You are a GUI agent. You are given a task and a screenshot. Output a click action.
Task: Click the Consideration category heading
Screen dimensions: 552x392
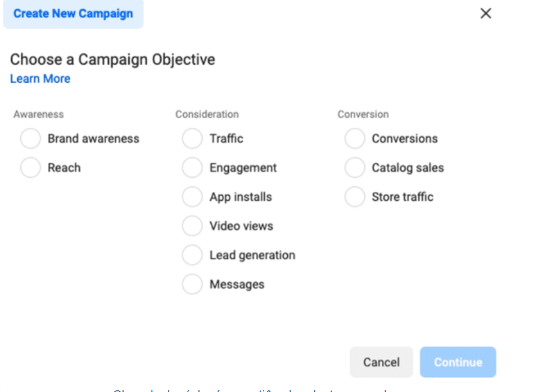tap(207, 114)
